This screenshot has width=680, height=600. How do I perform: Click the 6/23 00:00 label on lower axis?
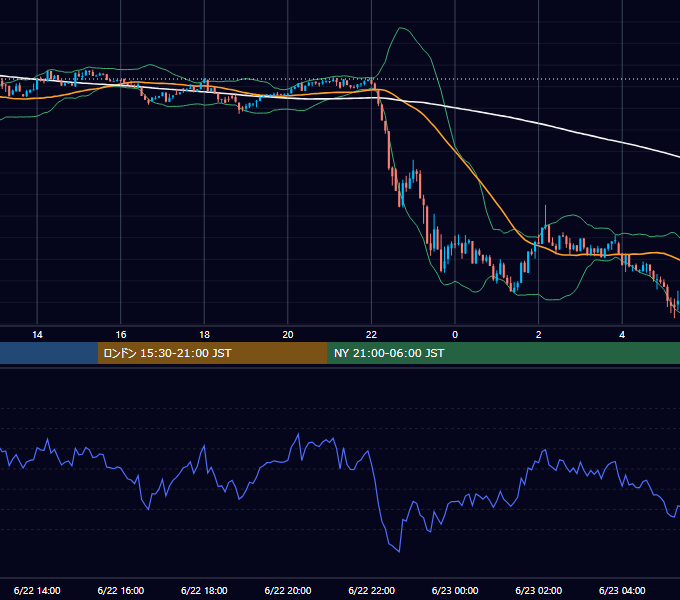(455, 590)
